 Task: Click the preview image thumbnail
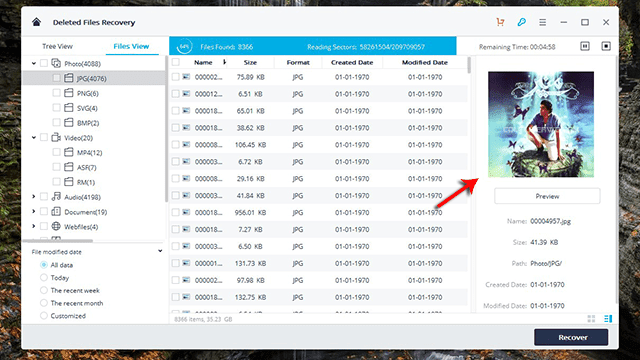point(541,124)
